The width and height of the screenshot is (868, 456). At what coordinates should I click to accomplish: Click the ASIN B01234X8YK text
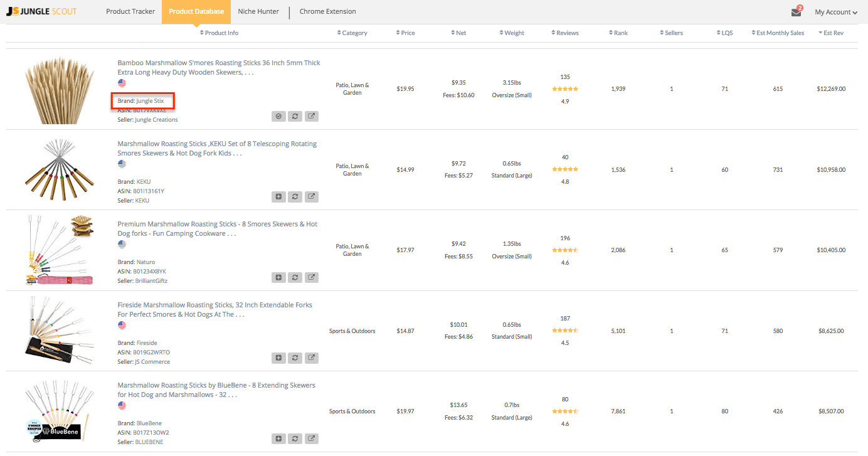149,272
